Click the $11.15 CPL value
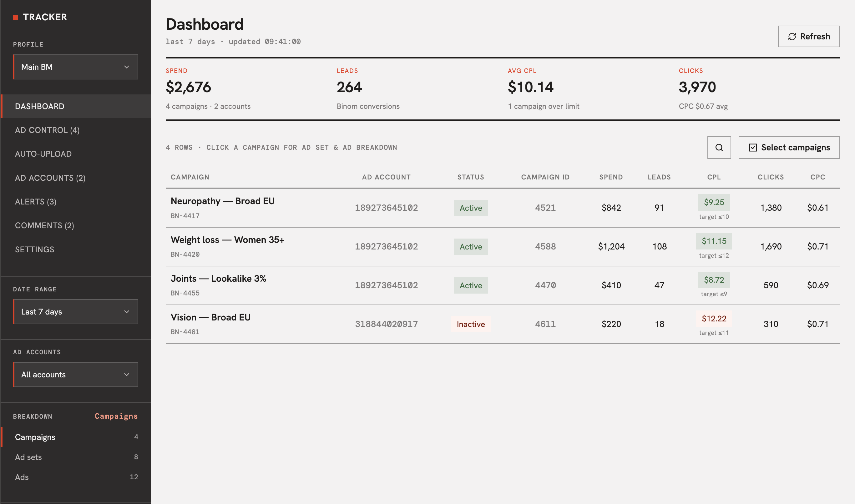 tap(714, 241)
